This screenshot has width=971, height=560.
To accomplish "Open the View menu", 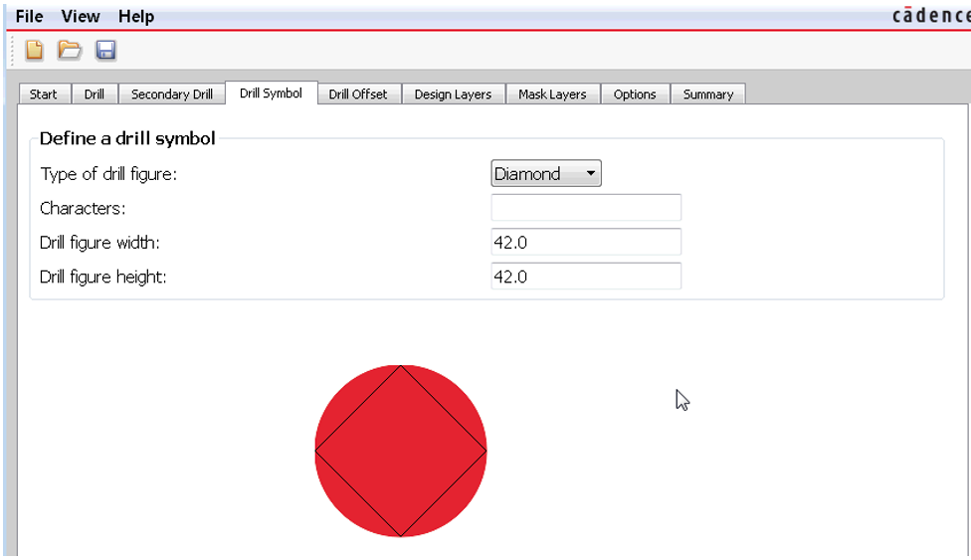I will coord(81,16).
